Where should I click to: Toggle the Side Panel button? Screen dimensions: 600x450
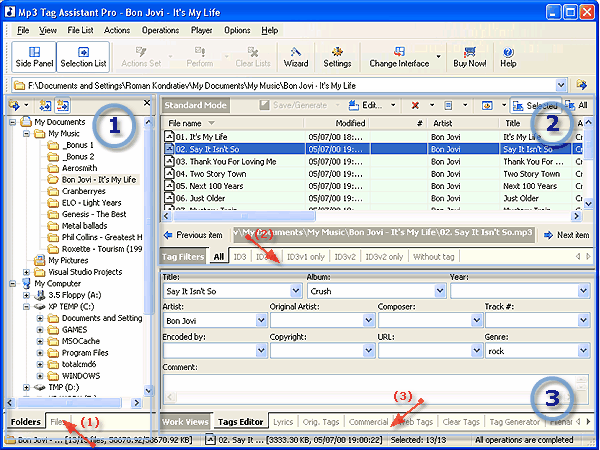tap(34, 57)
